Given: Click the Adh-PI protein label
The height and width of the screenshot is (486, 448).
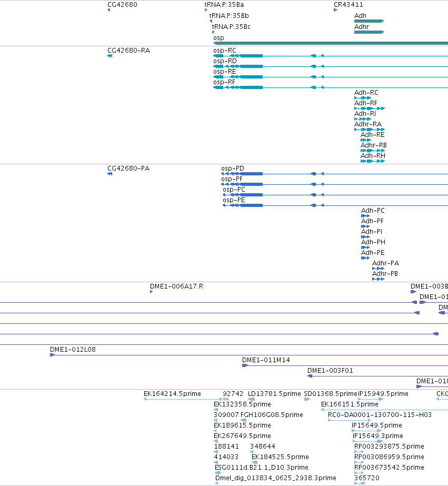Looking at the screenshot, I should [x=372, y=232].
